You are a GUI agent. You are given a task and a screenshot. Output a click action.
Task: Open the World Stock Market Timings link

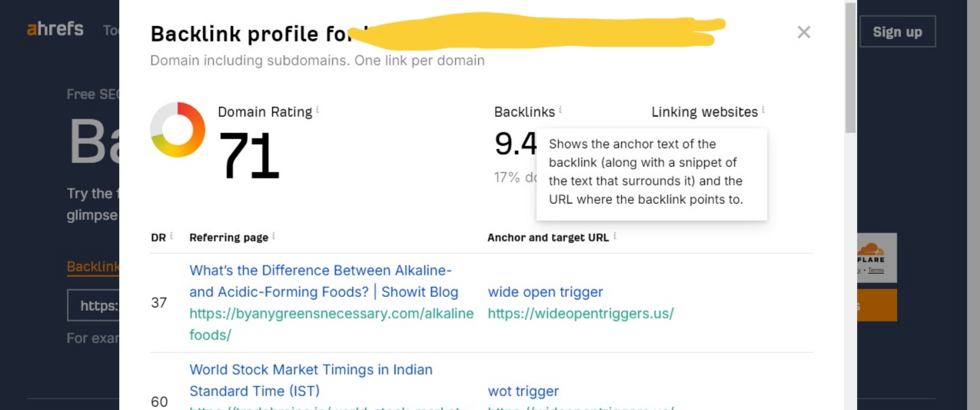click(x=311, y=380)
